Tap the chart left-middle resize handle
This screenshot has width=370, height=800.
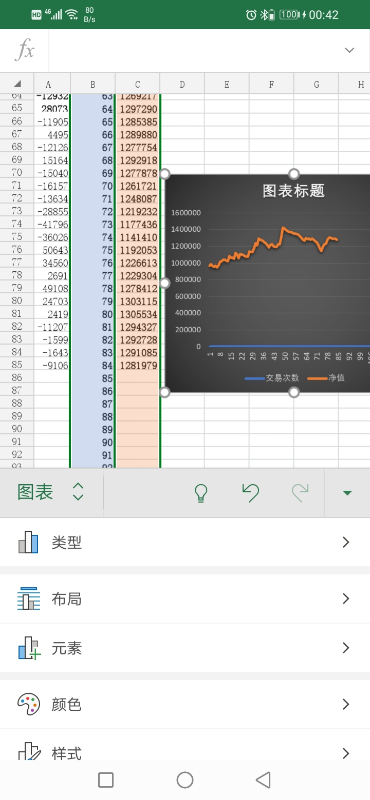(x=164, y=283)
